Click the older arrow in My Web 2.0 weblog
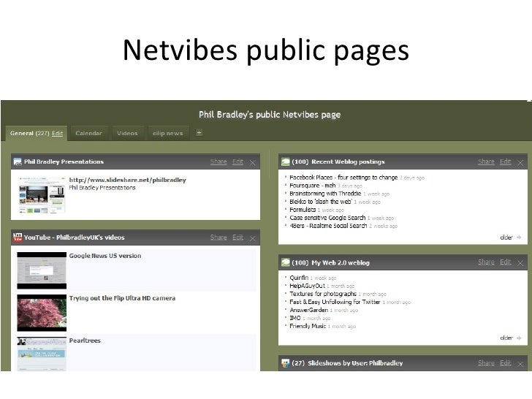The width and height of the screenshot is (532, 399). [519, 338]
